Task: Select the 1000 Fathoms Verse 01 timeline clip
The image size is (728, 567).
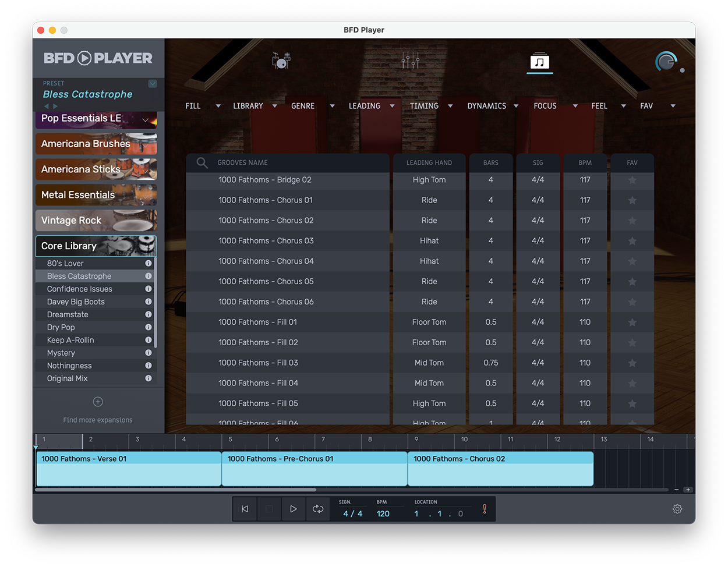Action: coord(128,469)
